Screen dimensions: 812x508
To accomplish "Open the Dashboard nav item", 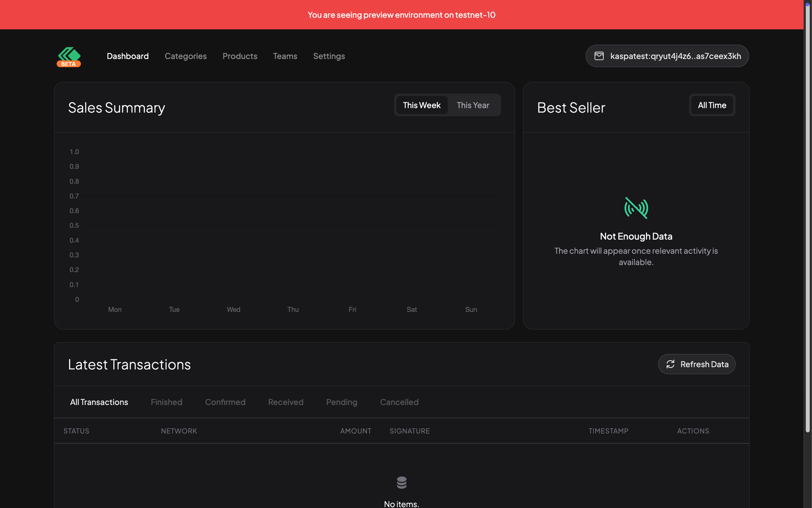I will click(128, 56).
